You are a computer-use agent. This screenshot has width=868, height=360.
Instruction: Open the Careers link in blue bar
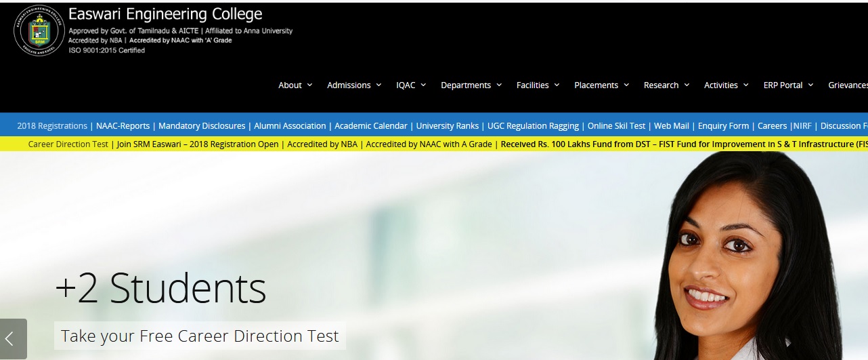coord(772,126)
